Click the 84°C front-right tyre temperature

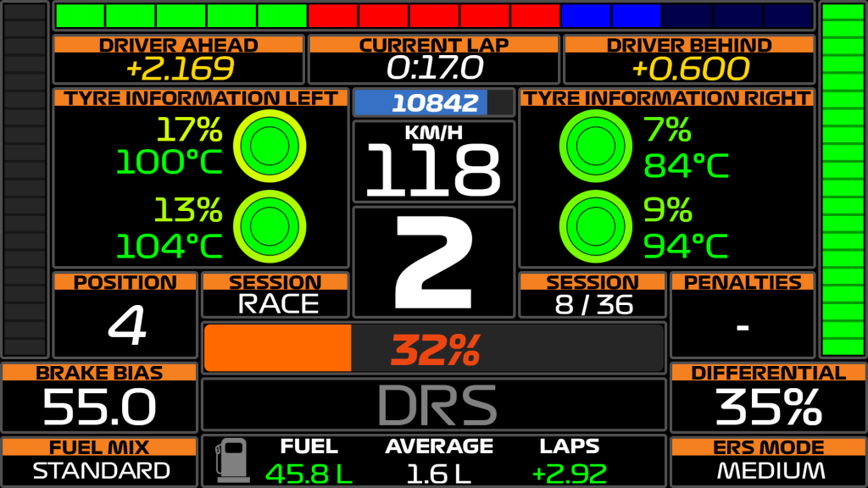[x=687, y=165]
